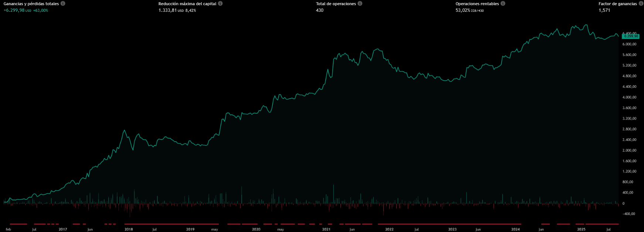Click the 2017 label on time axis
This screenshot has height=232, width=644.
point(63,229)
